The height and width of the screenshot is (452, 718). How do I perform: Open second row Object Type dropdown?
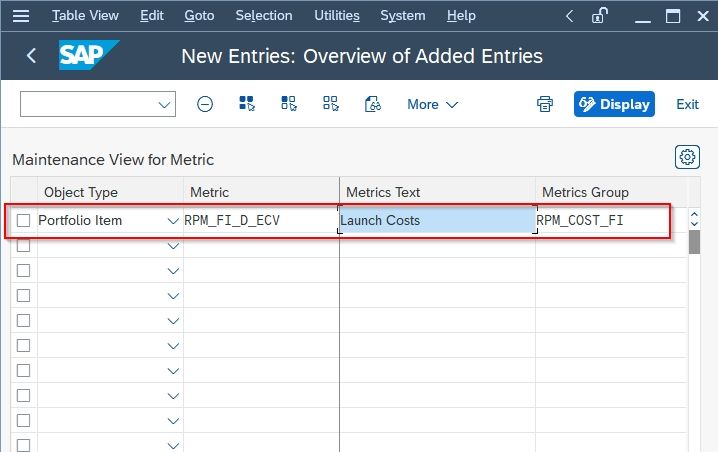pos(173,246)
